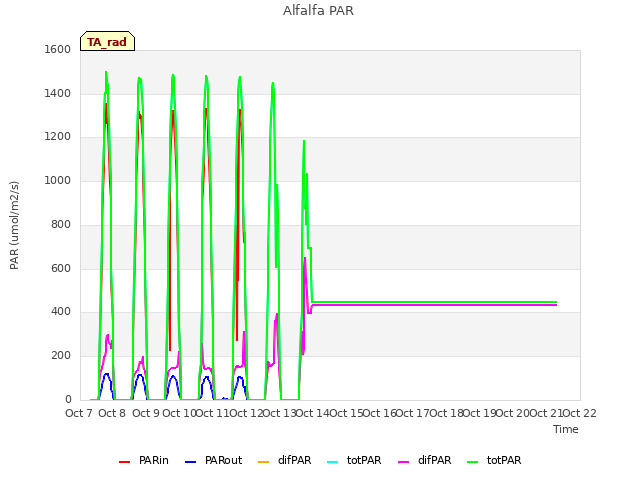640x480 pixels.
Task: Click the Oct 14 x-axis label
Action: pos(313,413)
